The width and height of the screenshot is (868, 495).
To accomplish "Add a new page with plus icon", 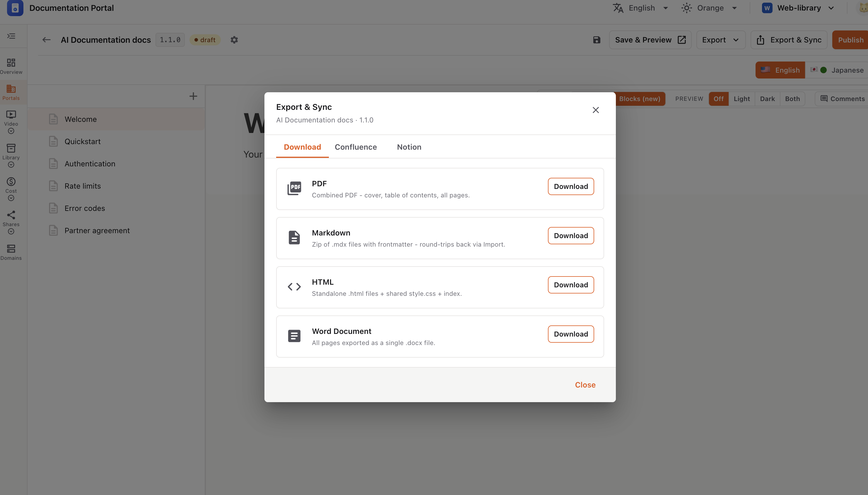I will point(193,96).
